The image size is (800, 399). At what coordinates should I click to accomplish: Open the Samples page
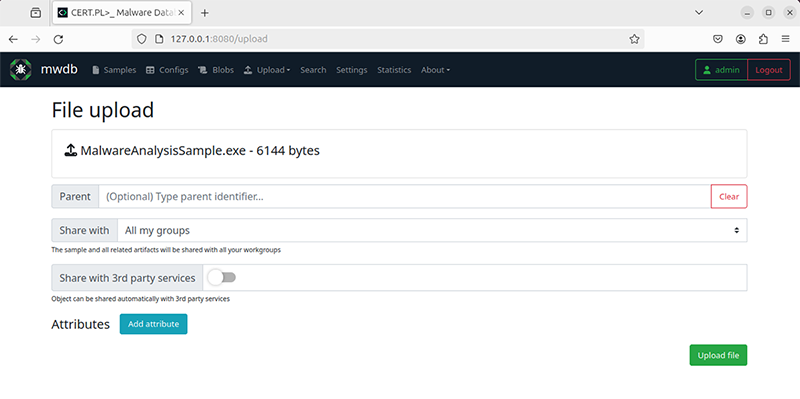pyautogui.click(x=114, y=70)
